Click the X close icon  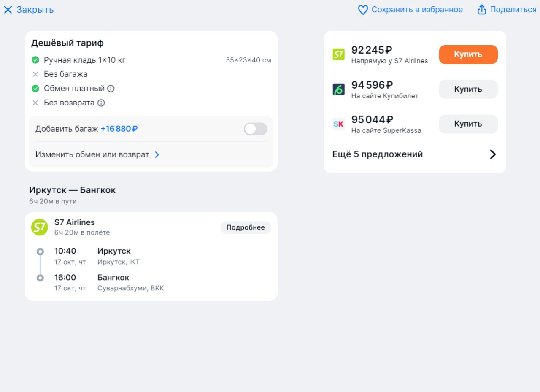pos(8,10)
